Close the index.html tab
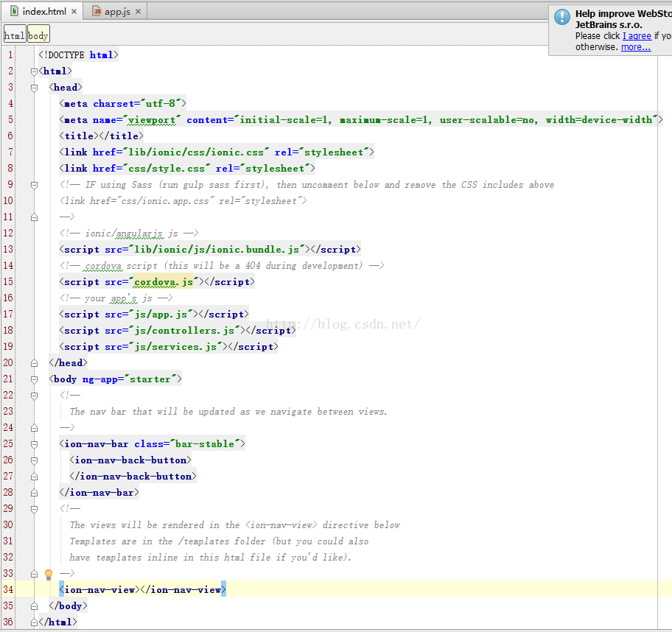The image size is (672, 632). [x=74, y=12]
